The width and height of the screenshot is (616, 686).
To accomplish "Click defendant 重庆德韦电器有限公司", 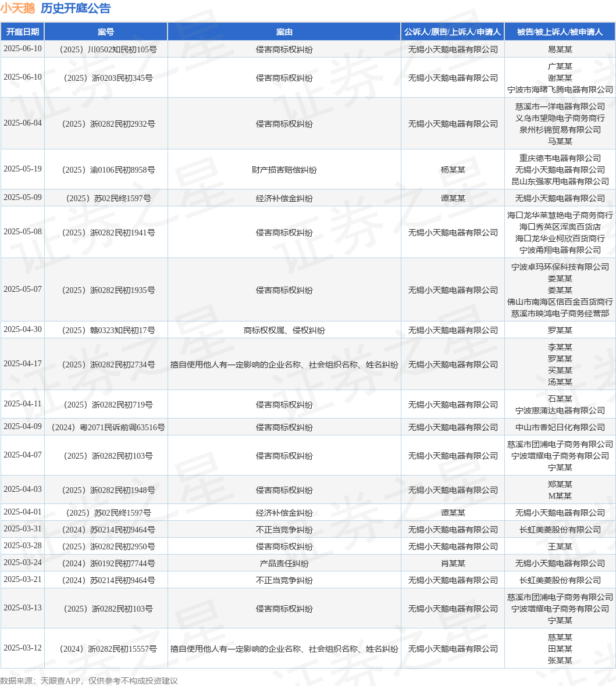I will [x=560, y=158].
